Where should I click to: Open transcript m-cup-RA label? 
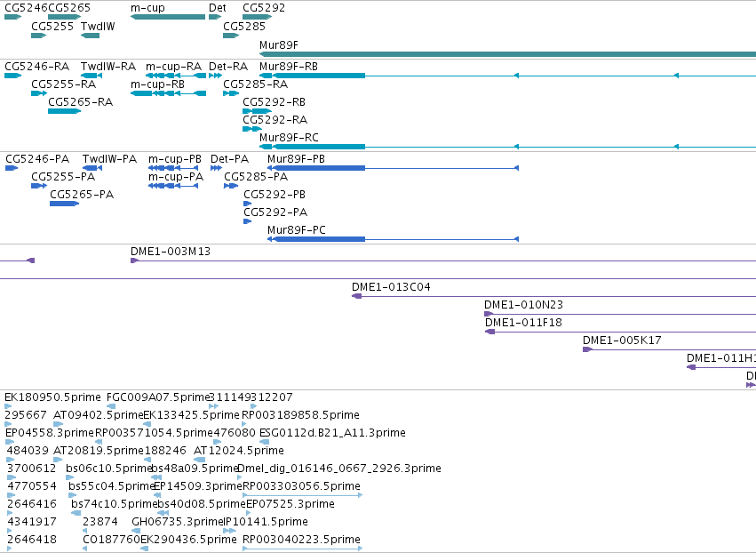pyautogui.click(x=173, y=66)
